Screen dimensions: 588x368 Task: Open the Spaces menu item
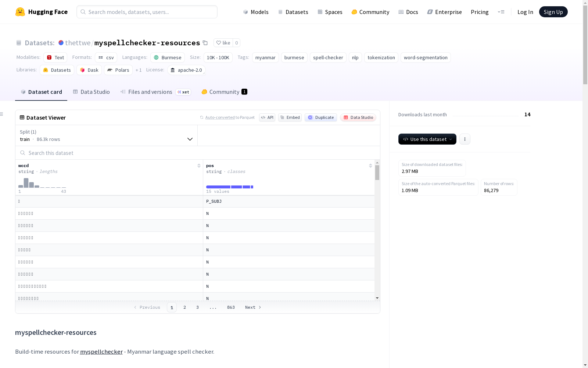(330, 12)
